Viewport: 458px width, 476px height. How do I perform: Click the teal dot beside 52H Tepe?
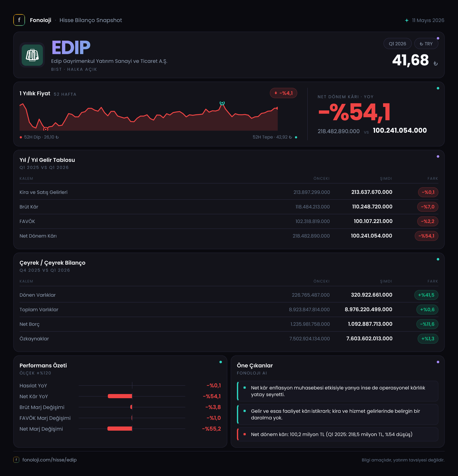click(x=296, y=137)
